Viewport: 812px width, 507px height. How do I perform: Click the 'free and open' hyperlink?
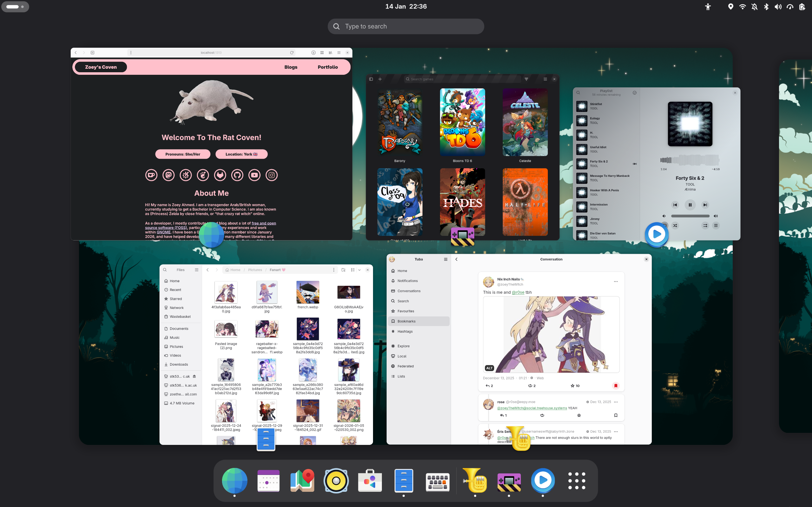[x=264, y=223]
